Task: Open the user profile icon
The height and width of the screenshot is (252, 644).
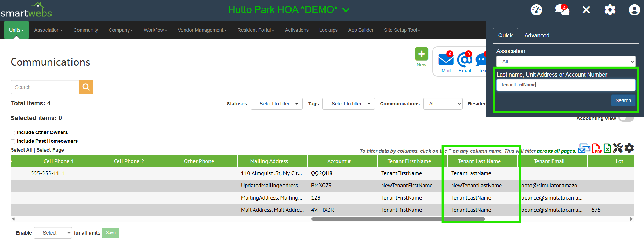Action: coord(634,10)
